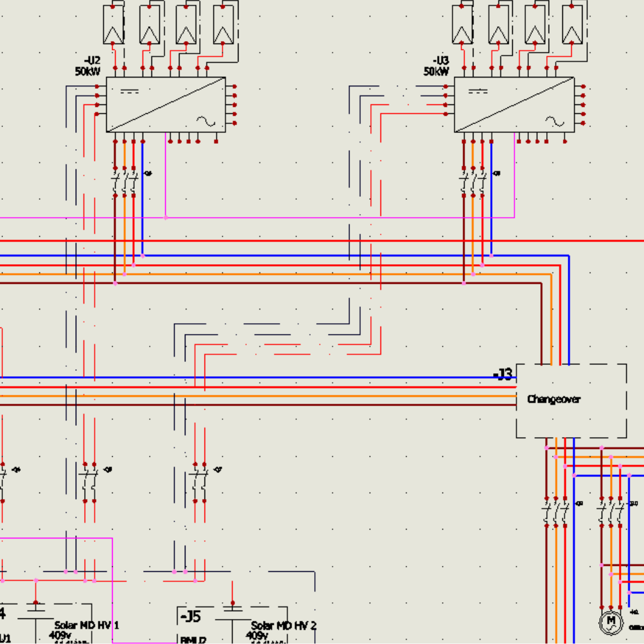Click the magenta wire junction below -U2
The width and height of the screenshot is (644, 644).
(166, 218)
